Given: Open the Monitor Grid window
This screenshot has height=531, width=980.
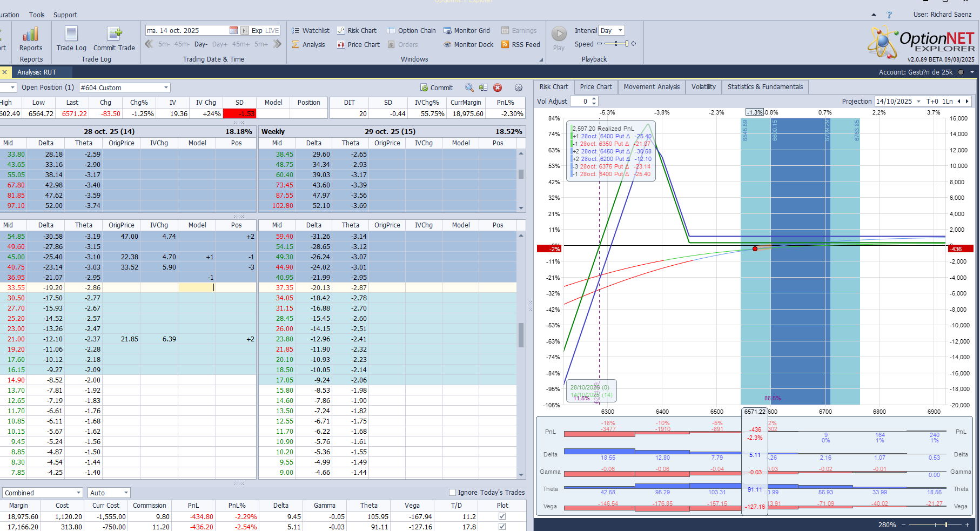Looking at the screenshot, I should click(x=467, y=30).
